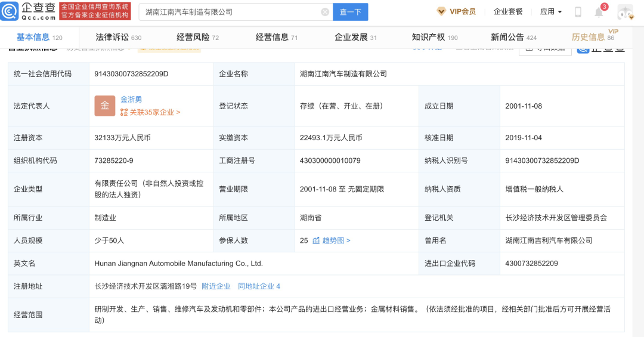Image resolution: width=644 pixels, height=337 pixels.
Task: Select business registration number 430300000010079
Action: coord(330,160)
